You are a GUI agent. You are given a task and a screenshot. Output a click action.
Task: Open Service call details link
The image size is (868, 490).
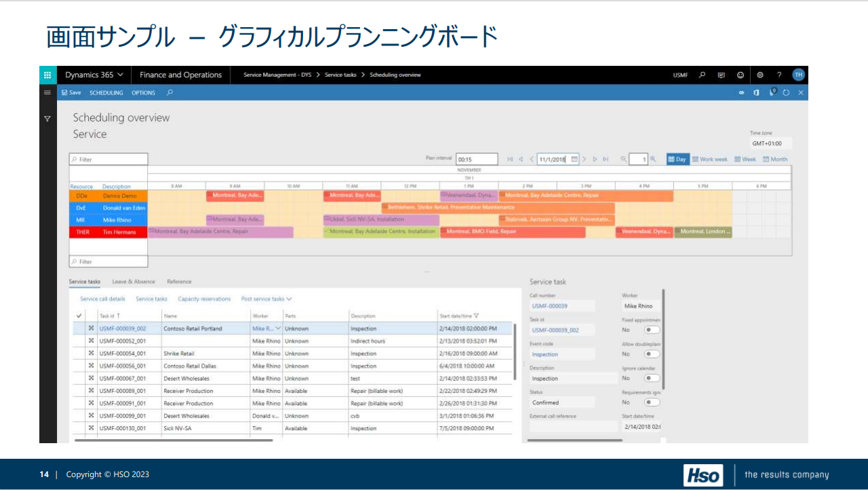(x=102, y=299)
